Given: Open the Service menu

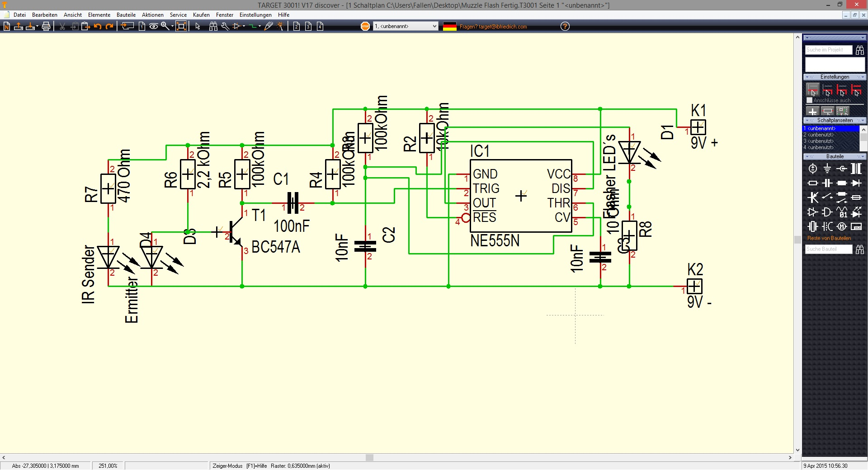Looking at the screenshot, I should [178, 15].
